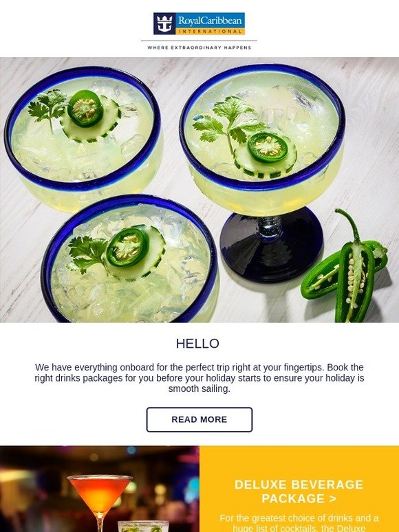The width and height of the screenshot is (399, 532).
Task: Click the Deluxe package description text
Action: tap(299, 523)
